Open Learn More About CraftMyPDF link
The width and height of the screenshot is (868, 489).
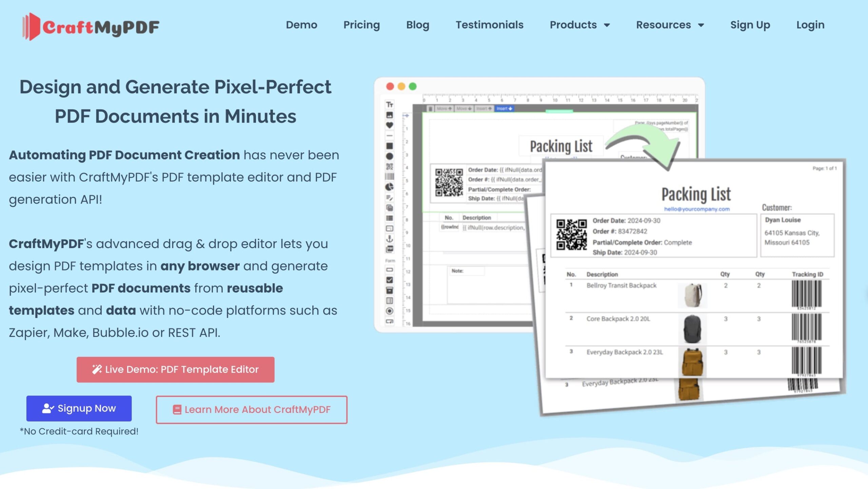(251, 409)
